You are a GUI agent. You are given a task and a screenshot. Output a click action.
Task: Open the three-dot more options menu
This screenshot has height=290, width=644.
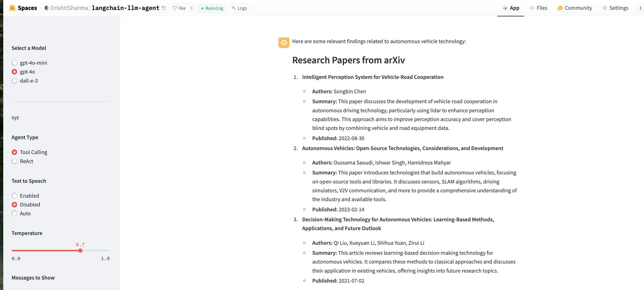640,8
